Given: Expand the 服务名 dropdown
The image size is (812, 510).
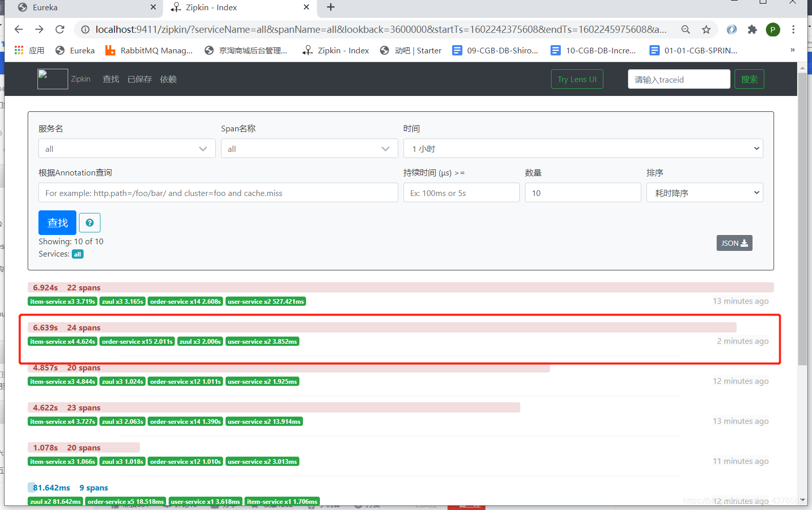Looking at the screenshot, I should 127,148.
